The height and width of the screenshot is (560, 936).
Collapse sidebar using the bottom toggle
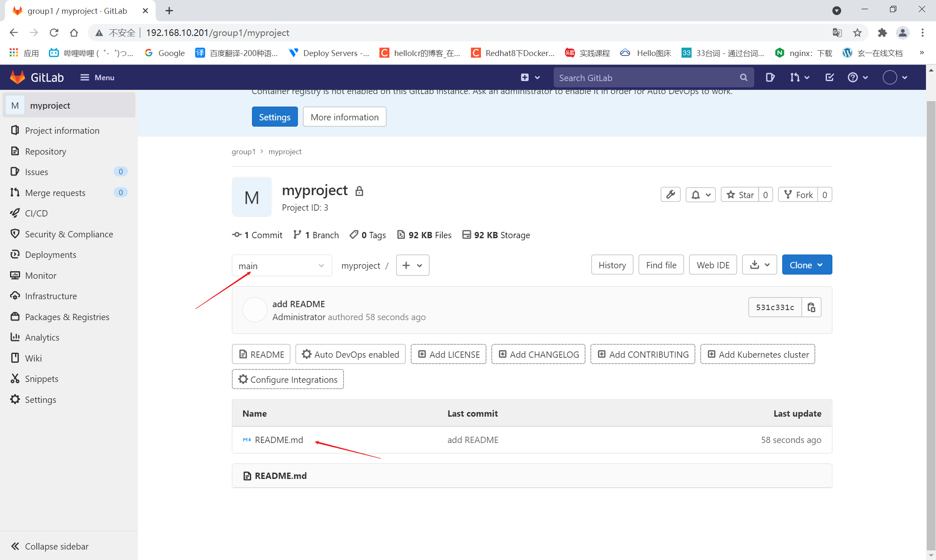coord(49,546)
